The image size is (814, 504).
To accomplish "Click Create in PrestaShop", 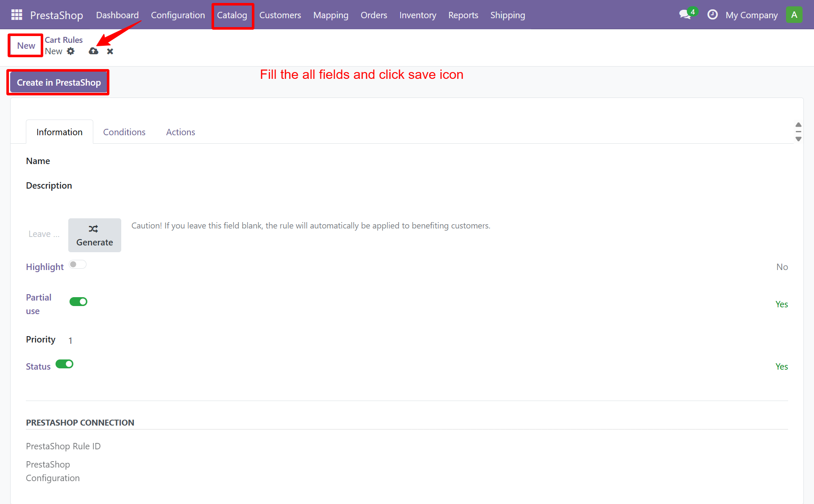I will (58, 82).
